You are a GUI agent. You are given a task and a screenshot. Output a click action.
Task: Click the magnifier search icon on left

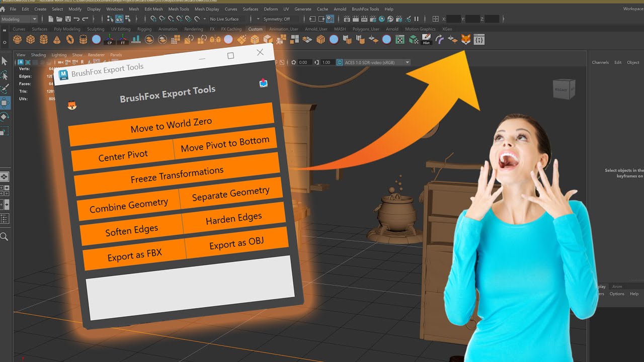click(x=4, y=236)
